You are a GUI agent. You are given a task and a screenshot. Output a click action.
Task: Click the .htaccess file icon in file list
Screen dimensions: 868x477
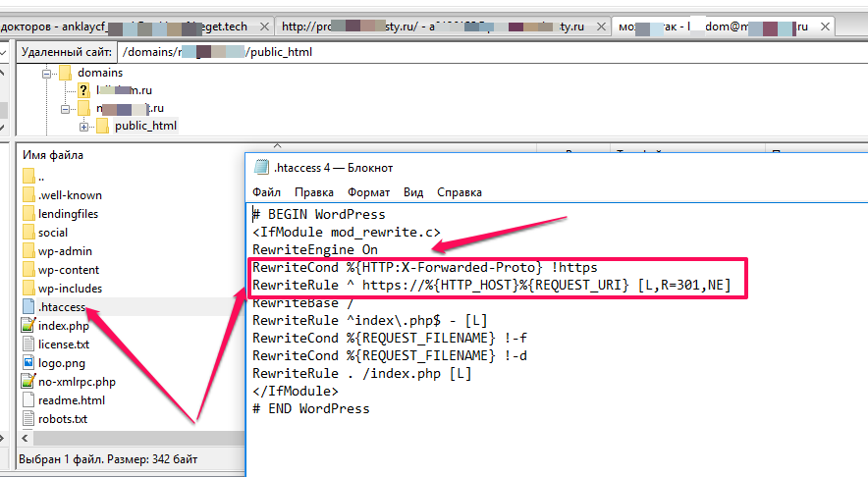(x=27, y=307)
